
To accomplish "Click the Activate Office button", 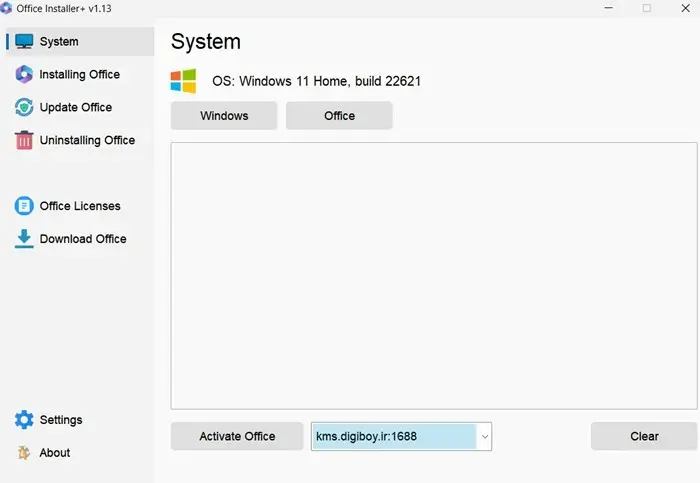I will pos(237,436).
